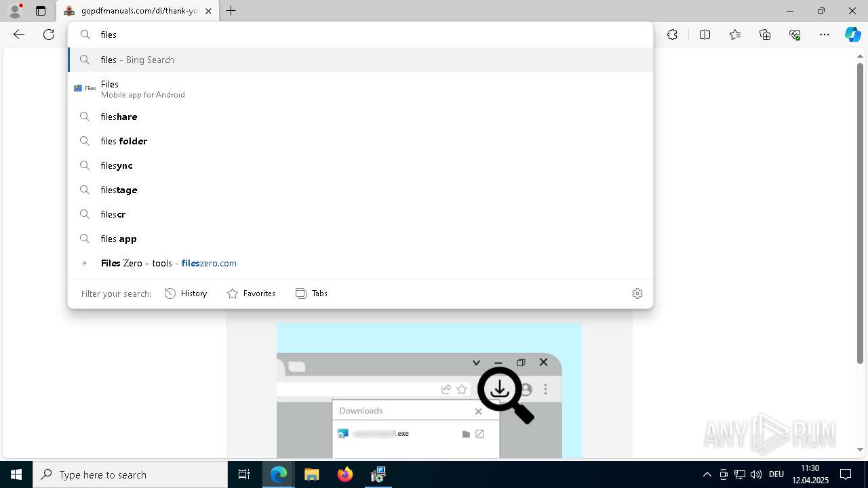Open address bar search settings gear
Viewport: 868px width, 488px height.
(637, 293)
